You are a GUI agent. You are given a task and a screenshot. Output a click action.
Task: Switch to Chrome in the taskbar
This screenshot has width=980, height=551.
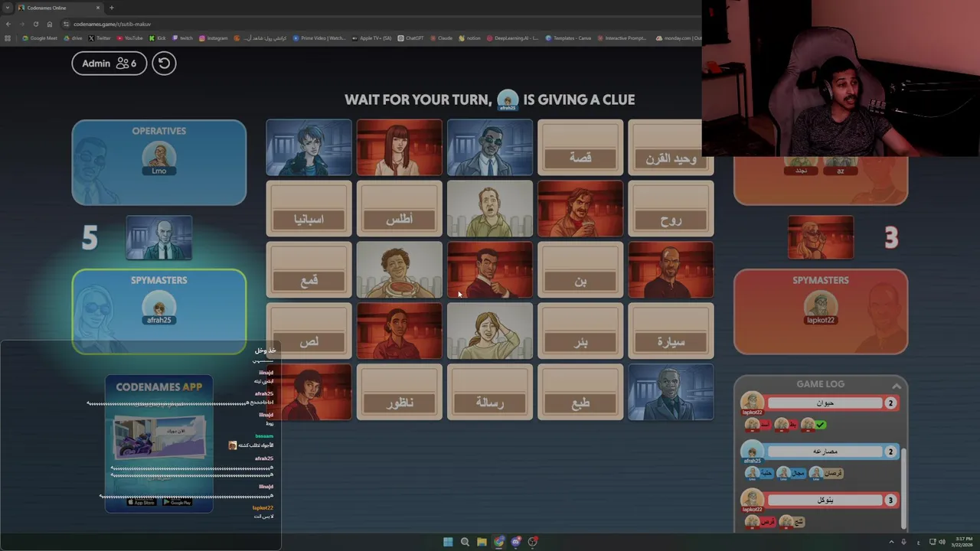[499, 542]
